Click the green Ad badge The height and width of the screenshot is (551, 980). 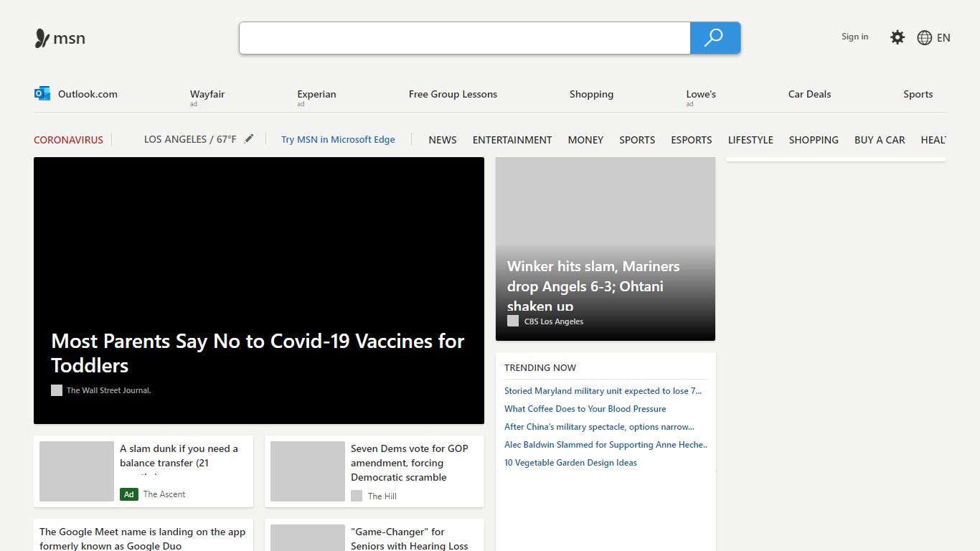tap(129, 494)
